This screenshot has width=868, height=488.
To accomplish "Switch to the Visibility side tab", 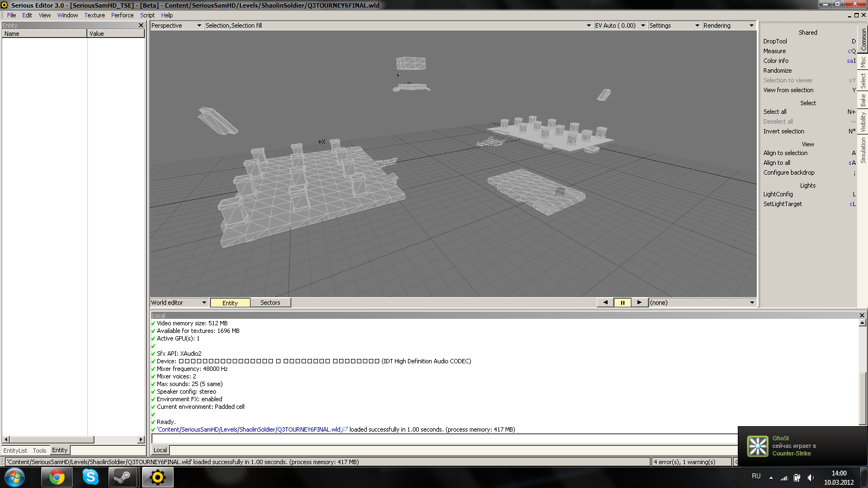I will [x=863, y=122].
